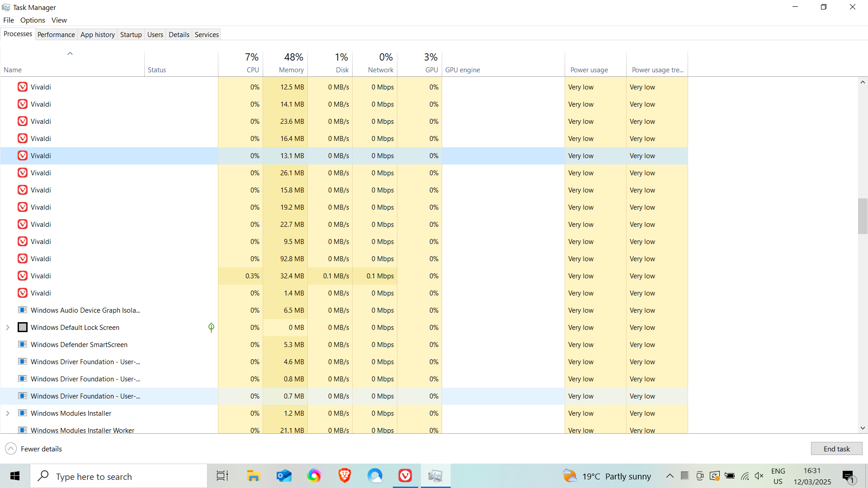Switch to the Users tab

pos(155,34)
